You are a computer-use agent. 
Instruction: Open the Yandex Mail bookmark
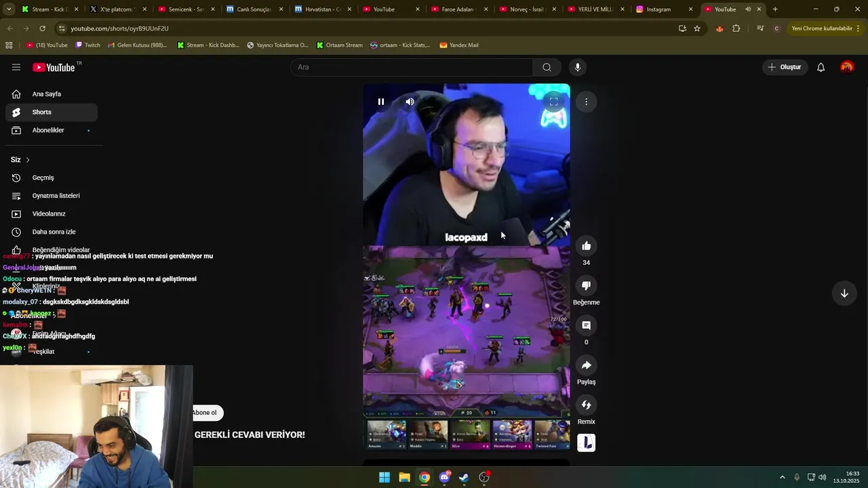[x=459, y=45]
